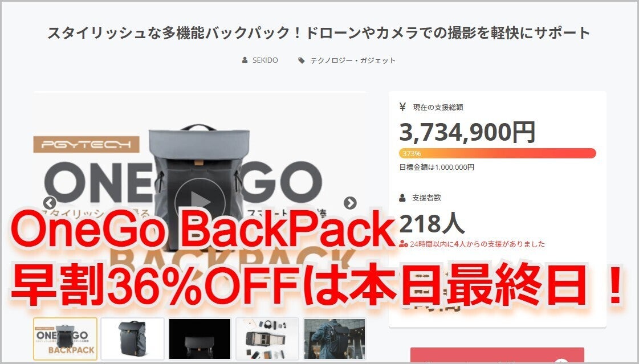
Task: Click the 3,734,900円 total amount
Action: [467, 132]
